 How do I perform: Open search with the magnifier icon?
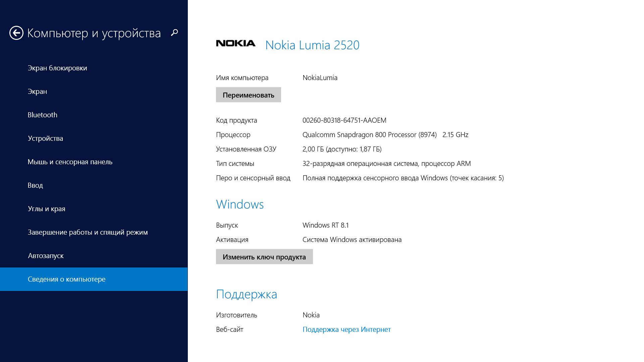[174, 33]
